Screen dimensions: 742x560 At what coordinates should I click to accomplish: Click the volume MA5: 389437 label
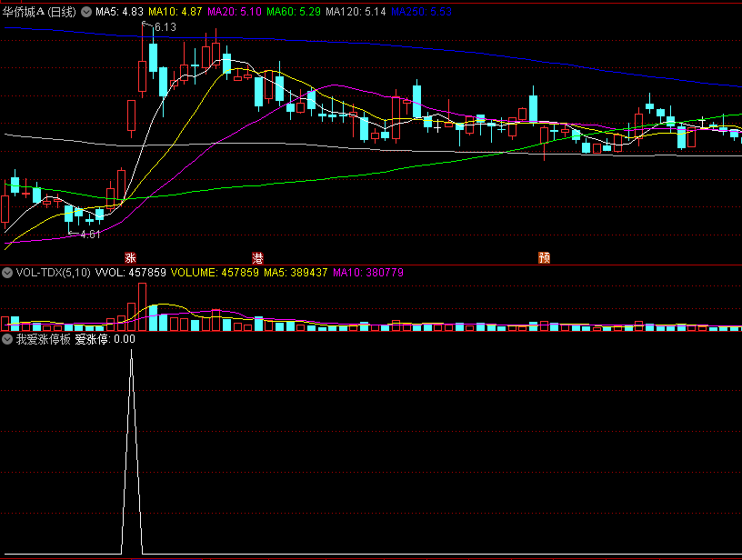tap(296, 273)
